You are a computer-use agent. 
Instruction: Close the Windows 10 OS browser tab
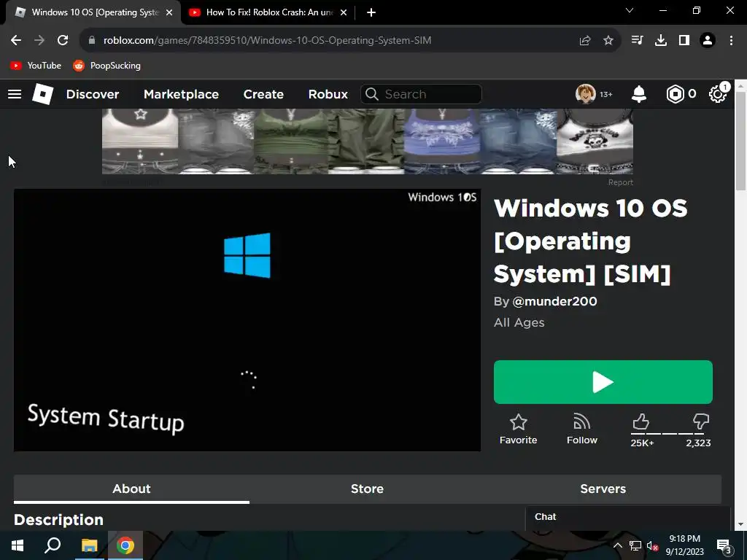click(x=169, y=12)
